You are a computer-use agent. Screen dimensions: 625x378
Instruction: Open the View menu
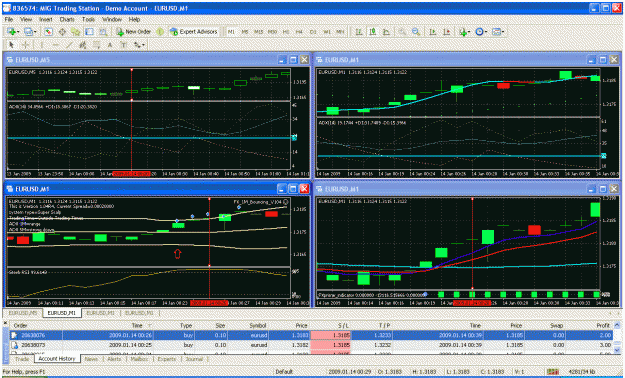coord(26,19)
